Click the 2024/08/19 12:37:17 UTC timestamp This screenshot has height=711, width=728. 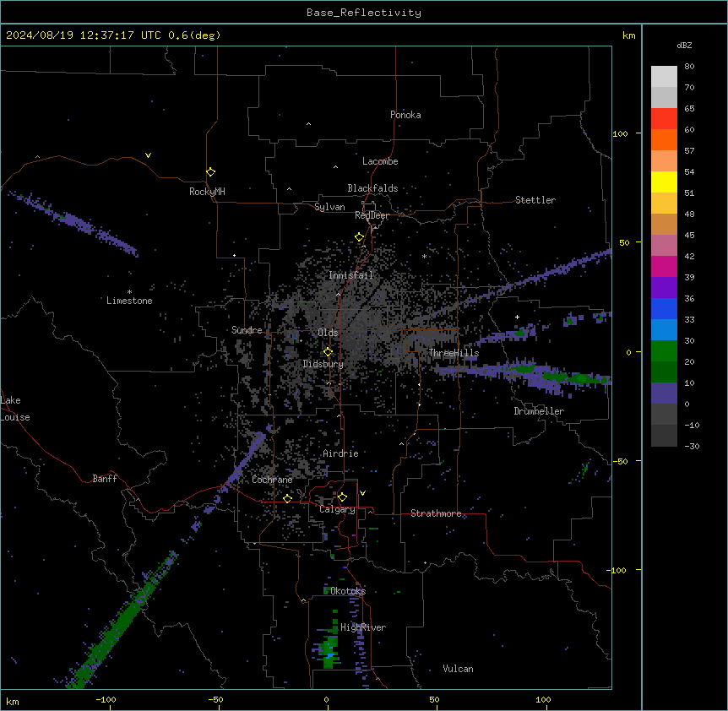click(84, 35)
